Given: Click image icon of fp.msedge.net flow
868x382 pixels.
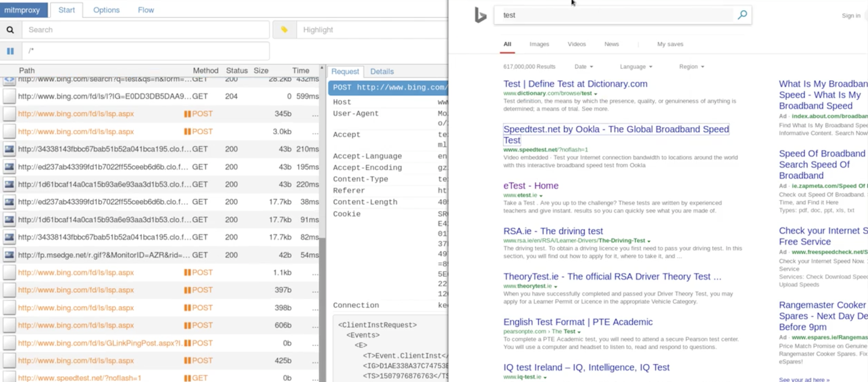Looking at the screenshot, I should pyautogui.click(x=9, y=255).
